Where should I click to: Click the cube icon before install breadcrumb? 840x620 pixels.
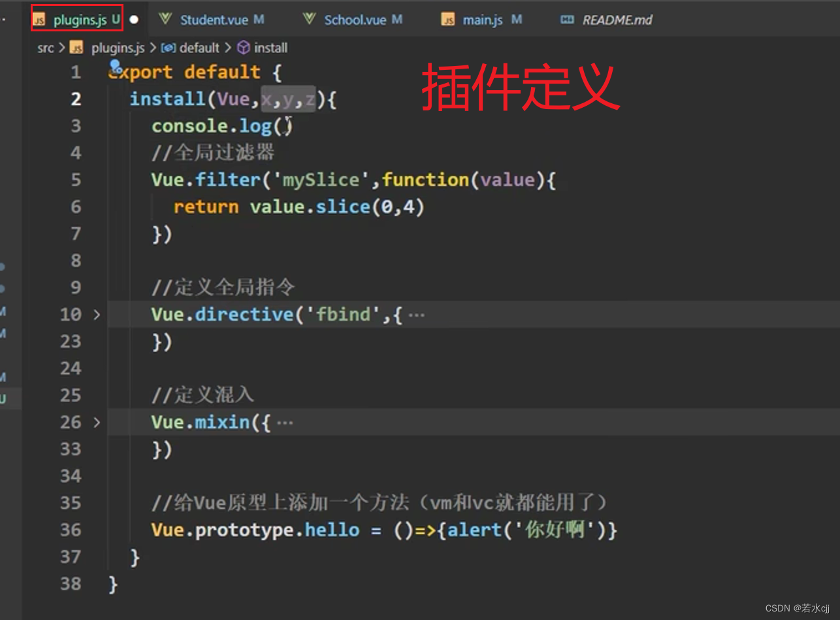coord(244,48)
